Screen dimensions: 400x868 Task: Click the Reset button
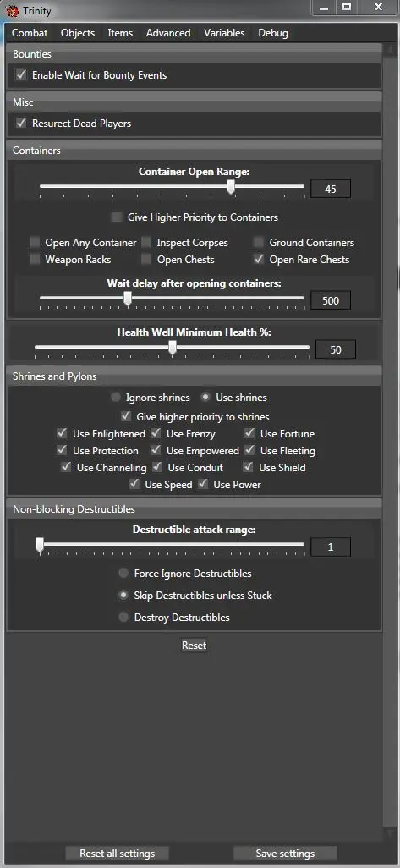194,646
